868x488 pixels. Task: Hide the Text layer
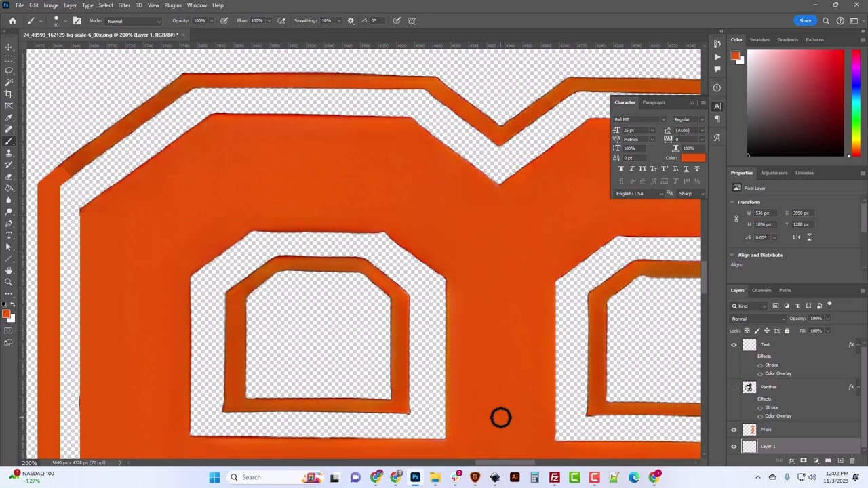click(734, 345)
